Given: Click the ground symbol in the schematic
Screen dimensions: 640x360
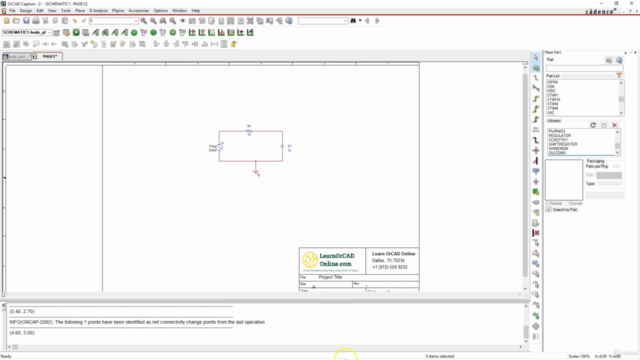Looking at the screenshot, I should [256, 172].
